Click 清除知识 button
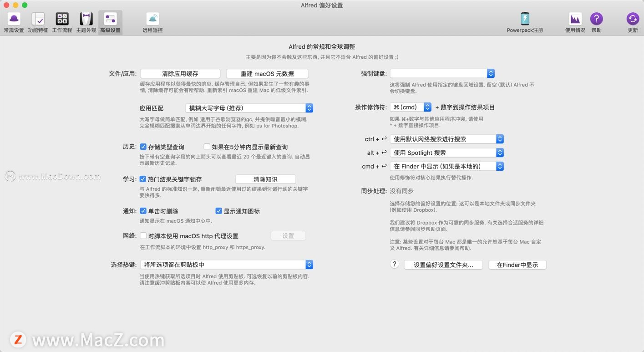The image size is (644, 352). pyautogui.click(x=265, y=179)
